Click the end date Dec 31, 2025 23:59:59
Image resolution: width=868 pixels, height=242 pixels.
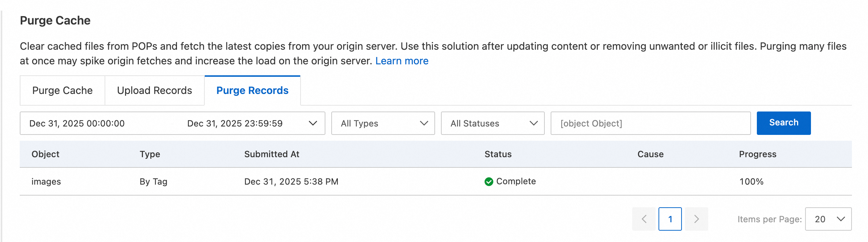[x=235, y=124]
